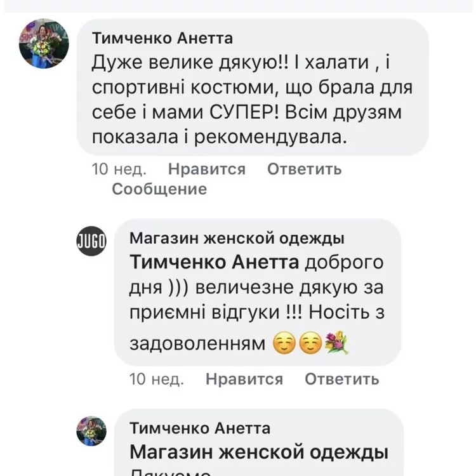Screen dimensions: 476x476
Task: Click "Сообщение" under the top comment
Action: (159, 189)
